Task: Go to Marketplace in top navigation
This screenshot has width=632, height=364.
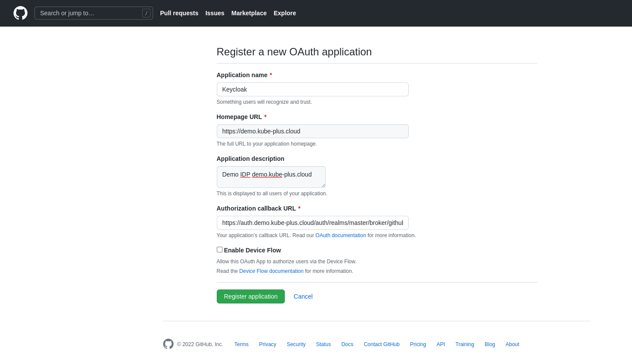Action: (x=249, y=13)
